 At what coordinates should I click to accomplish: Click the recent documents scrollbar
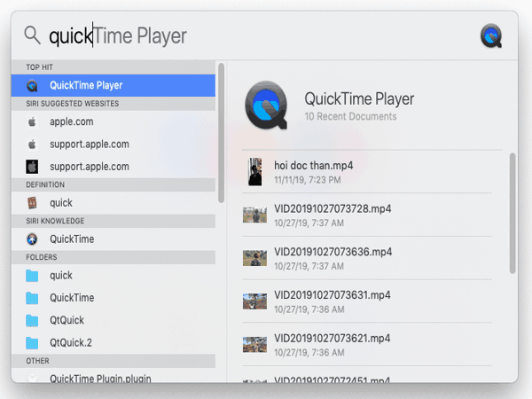pos(512,214)
